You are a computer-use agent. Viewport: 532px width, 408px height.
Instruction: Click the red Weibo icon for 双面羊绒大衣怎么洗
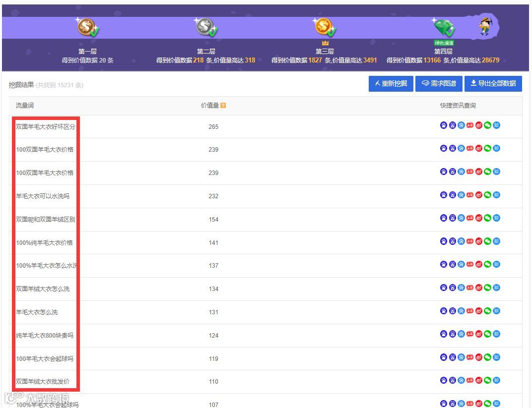(478, 287)
